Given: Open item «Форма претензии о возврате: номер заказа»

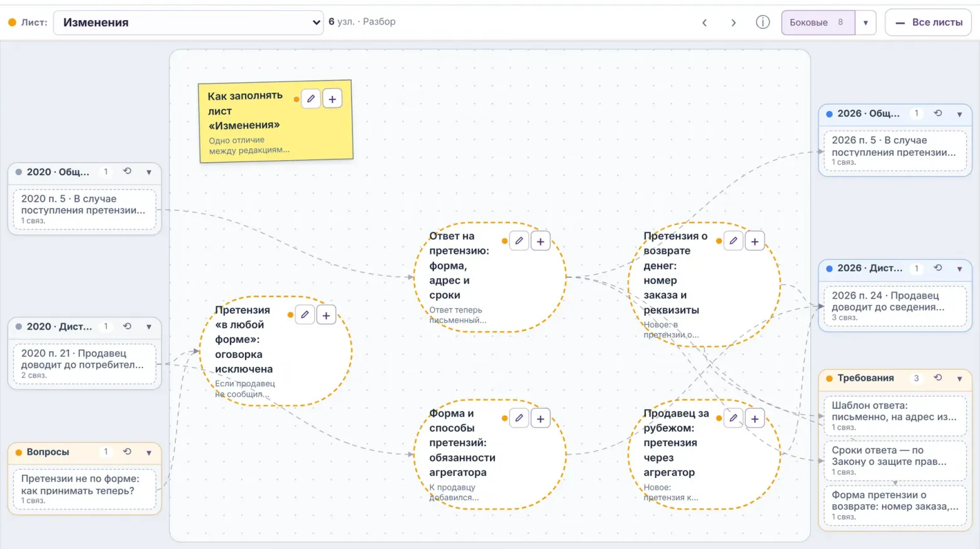Looking at the screenshot, I should click(895, 505).
